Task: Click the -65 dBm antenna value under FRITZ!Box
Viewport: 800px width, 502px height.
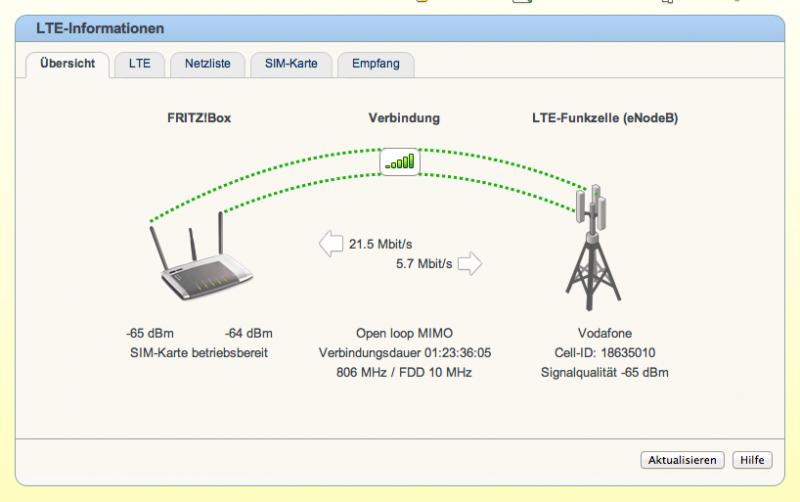Action: click(150, 333)
